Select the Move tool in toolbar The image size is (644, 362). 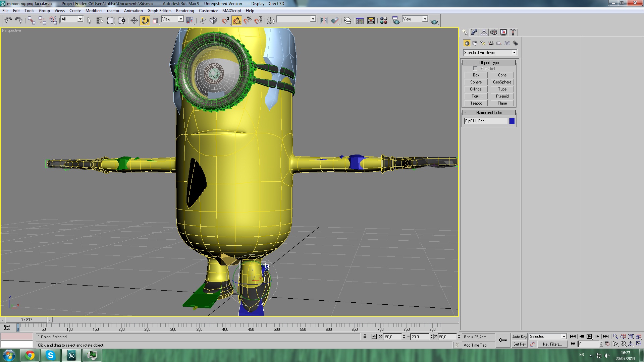tap(134, 21)
